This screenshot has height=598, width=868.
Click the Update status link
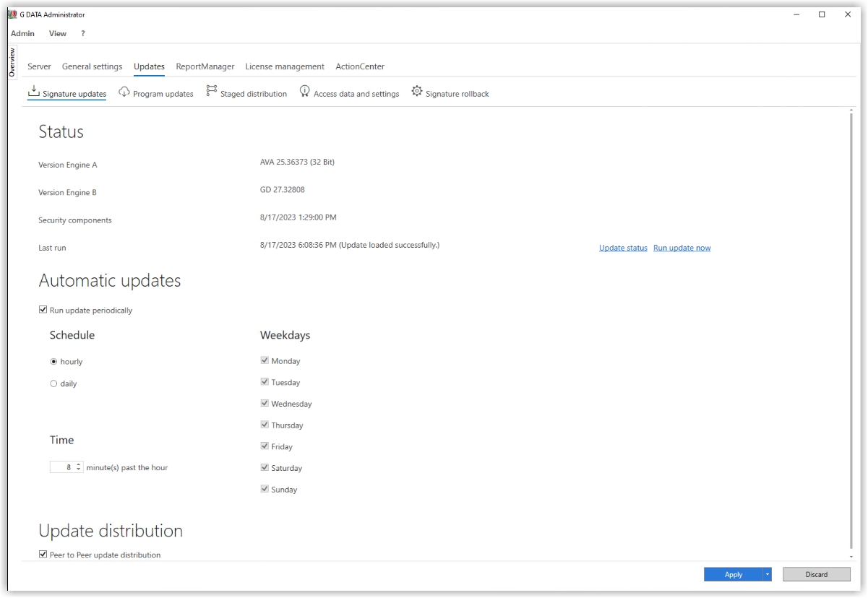(x=623, y=248)
